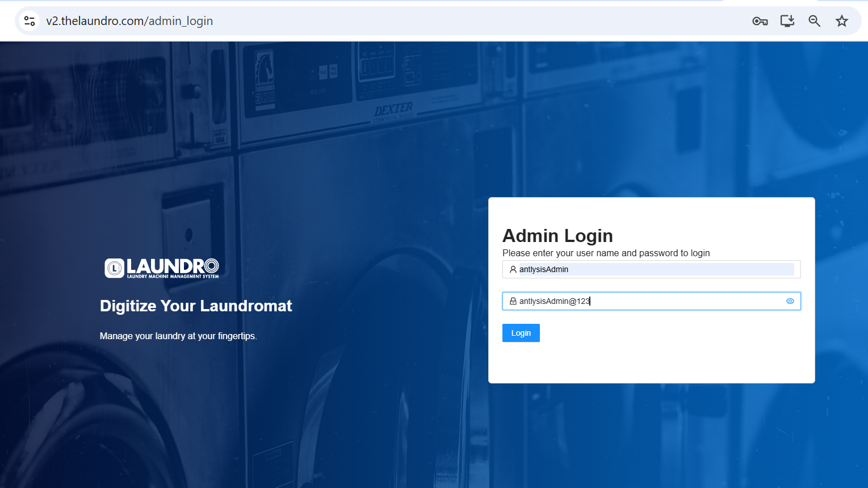The image size is (868, 488).
Task: Toggle password visibility eye icon
Action: (790, 301)
